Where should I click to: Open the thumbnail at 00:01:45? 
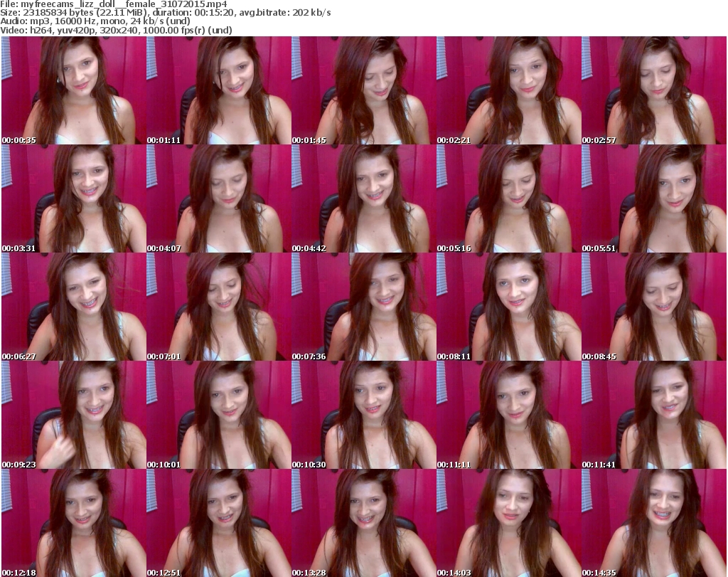pyautogui.click(x=363, y=90)
